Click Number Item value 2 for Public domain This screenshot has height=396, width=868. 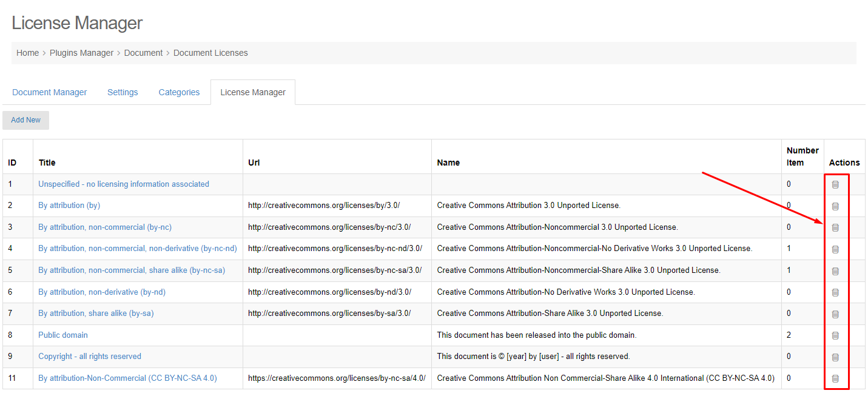tap(789, 335)
